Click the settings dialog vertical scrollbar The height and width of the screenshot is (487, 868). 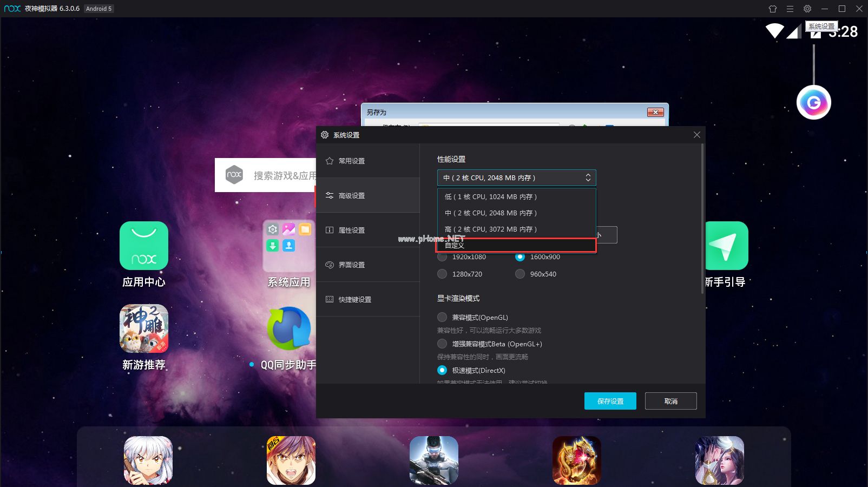click(702, 219)
